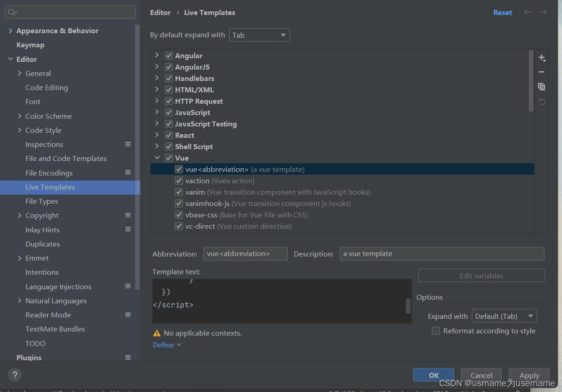
Task: Disable the vbase-css template checkbox
Action: (x=179, y=215)
